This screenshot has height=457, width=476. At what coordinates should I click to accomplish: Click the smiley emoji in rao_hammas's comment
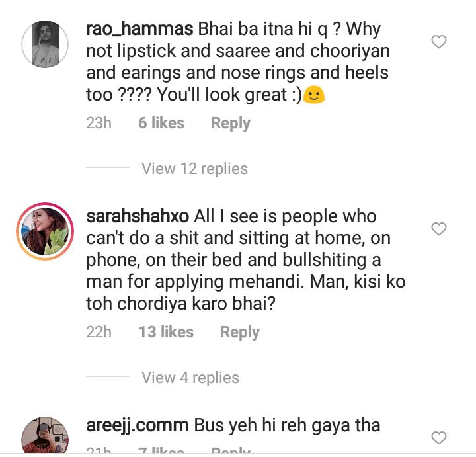click(315, 96)
